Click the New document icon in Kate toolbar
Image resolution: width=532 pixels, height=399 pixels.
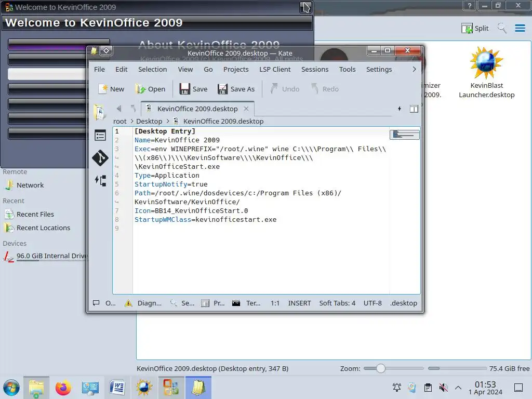pos(111,89)
